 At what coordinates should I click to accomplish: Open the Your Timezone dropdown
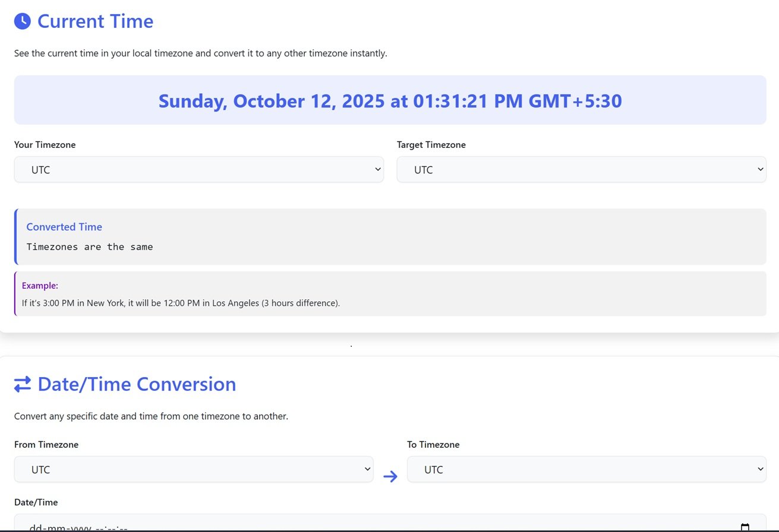click(x=199, y=170)
